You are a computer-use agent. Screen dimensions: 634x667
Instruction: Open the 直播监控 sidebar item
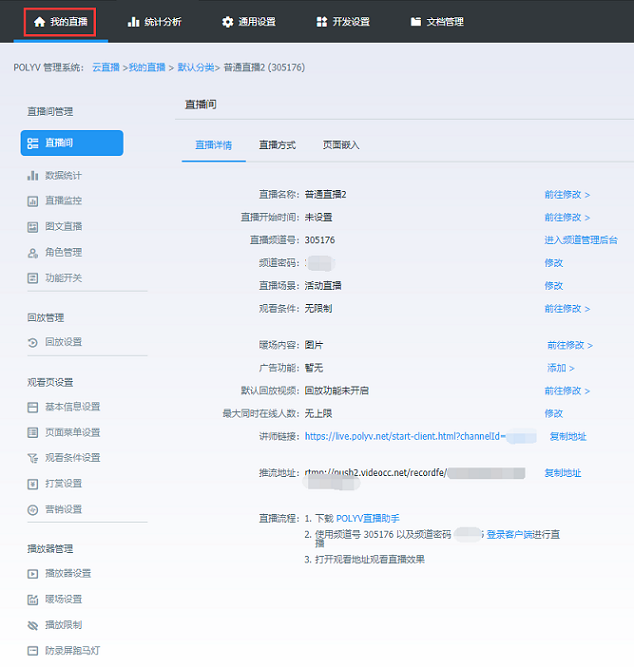pos(63,201)
